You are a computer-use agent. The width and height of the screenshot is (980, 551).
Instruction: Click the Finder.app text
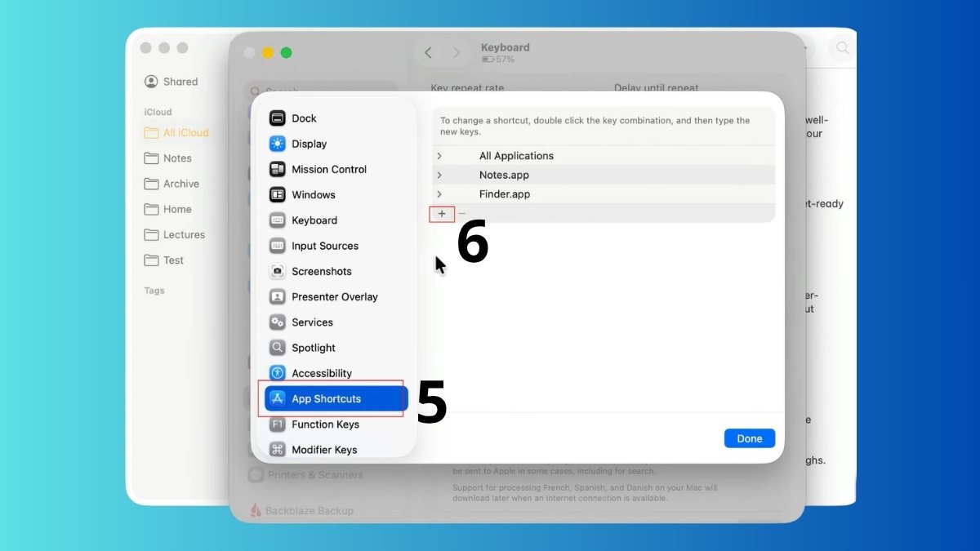505,194
